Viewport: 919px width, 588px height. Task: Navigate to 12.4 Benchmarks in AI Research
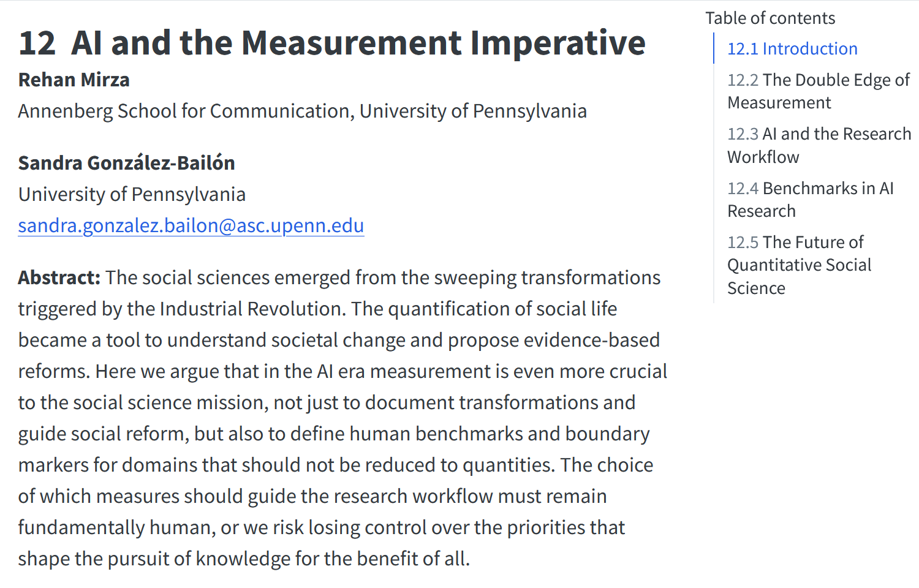(810, 199)
